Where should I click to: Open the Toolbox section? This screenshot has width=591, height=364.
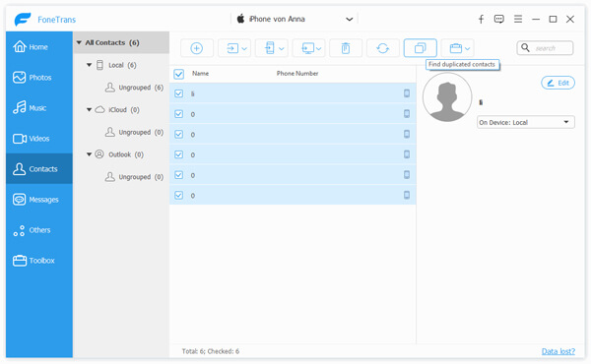39,260
